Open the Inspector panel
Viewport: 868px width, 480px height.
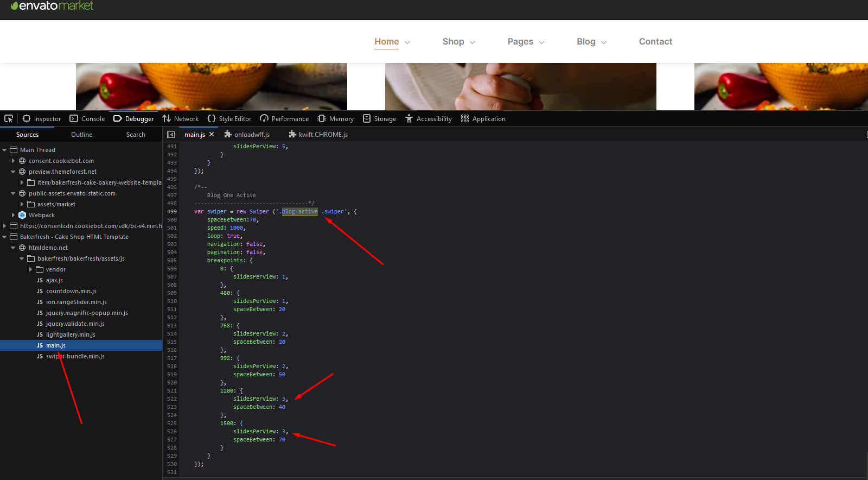(x=42, y=118)
